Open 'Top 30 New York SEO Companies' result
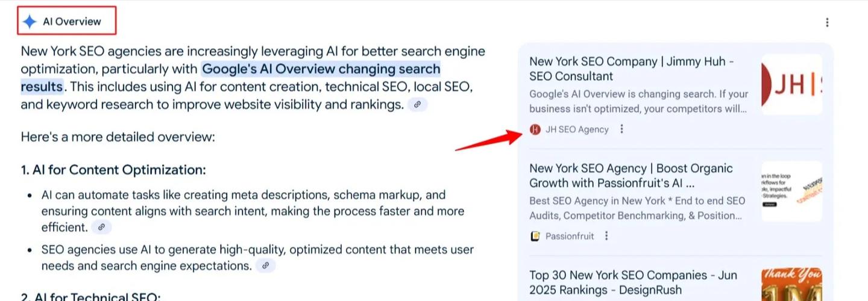 [633, 282]
